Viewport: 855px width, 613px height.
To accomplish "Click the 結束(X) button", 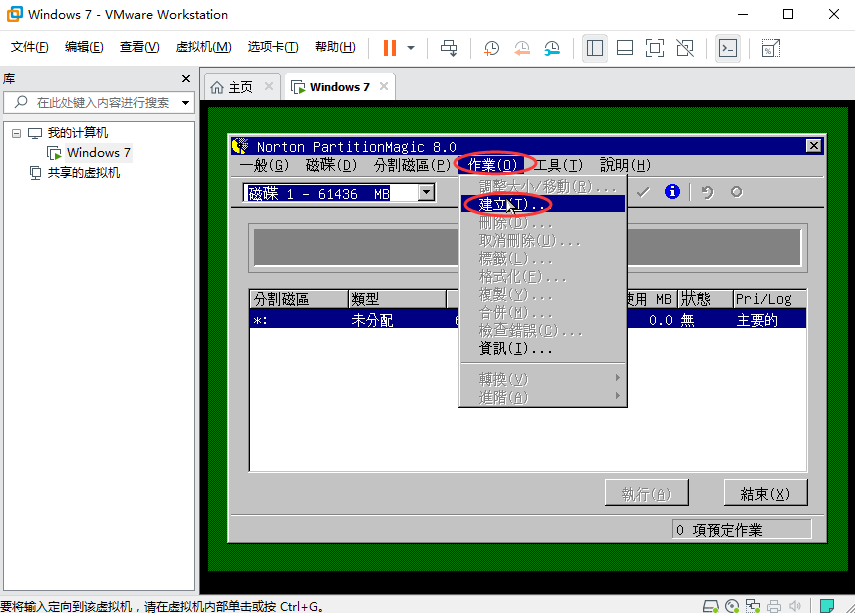I will [x=765, y=493].
